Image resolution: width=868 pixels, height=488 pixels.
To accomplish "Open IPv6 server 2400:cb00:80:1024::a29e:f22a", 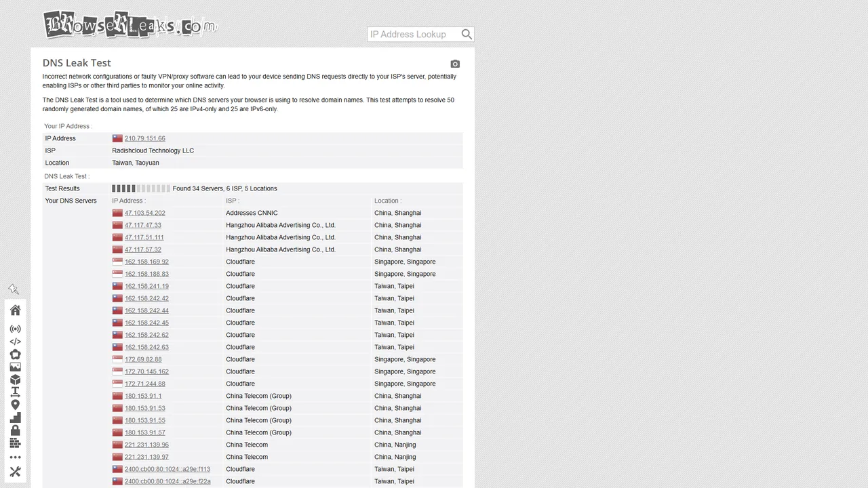I will (x=167, y=481).
